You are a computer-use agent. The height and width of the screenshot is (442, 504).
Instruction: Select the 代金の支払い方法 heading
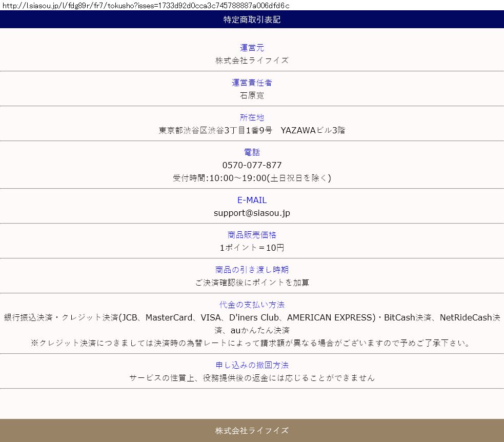(252, 305)
